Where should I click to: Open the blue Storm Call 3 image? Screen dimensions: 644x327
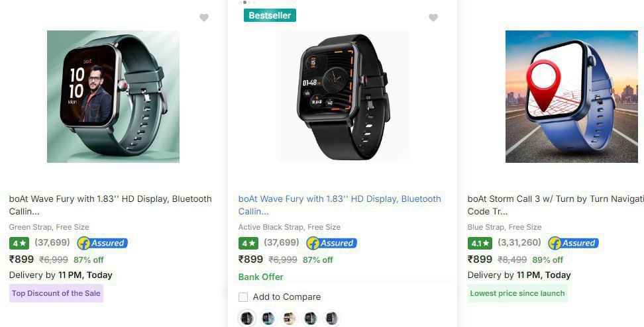click(x=572, y=97)
